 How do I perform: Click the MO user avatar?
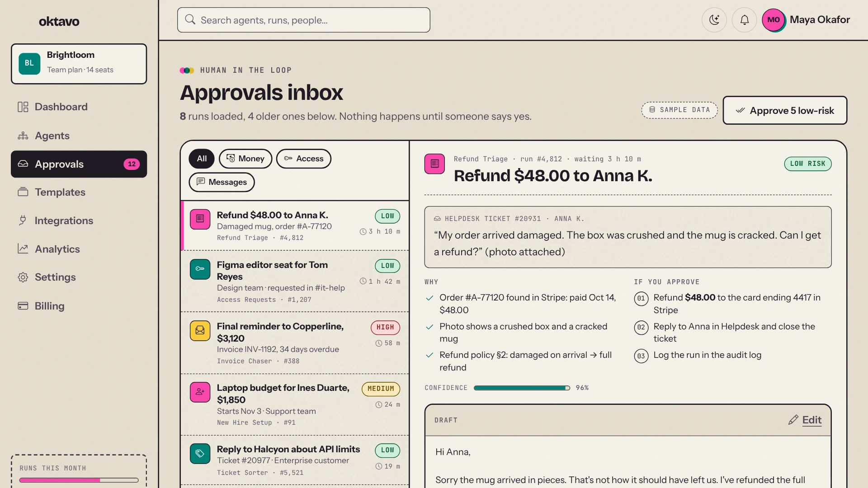click(774, 20)
